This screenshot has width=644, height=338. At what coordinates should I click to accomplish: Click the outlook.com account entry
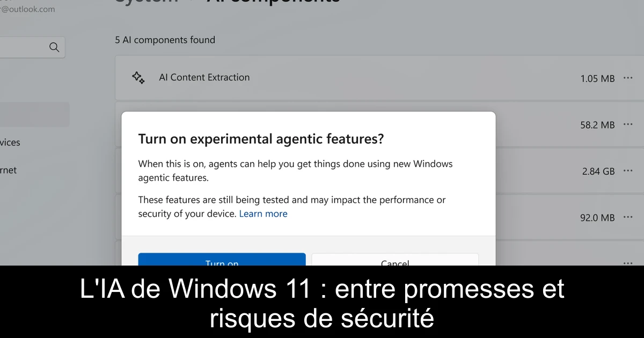[27, 9]
